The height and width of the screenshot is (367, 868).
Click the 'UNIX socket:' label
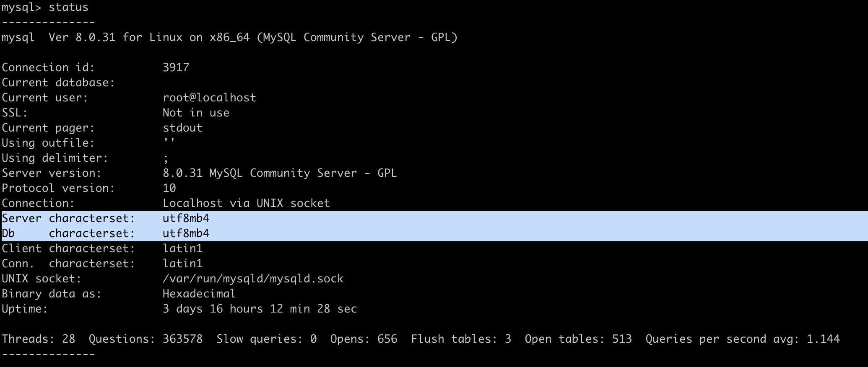tap(42, 279)
